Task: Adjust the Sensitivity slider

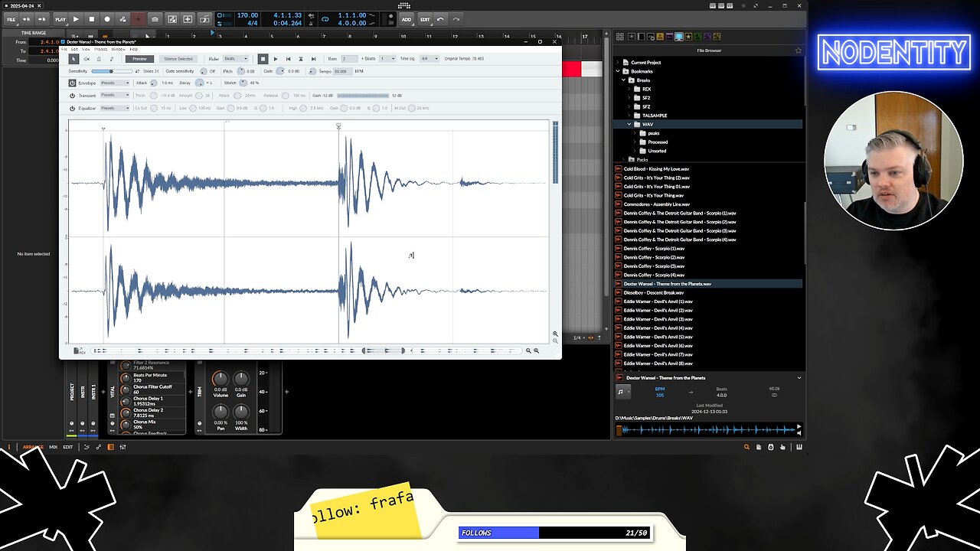Action: pos(112,71)
